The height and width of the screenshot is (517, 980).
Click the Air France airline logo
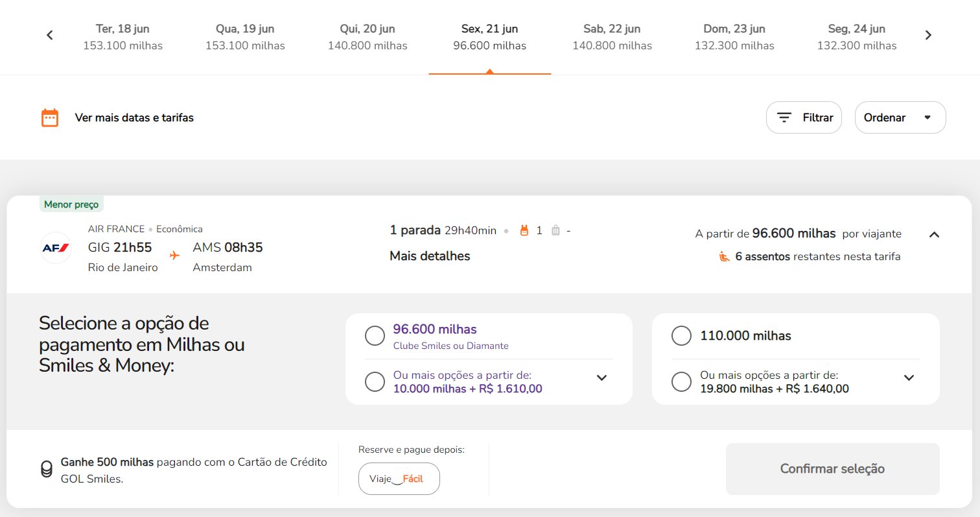(56, 248)
